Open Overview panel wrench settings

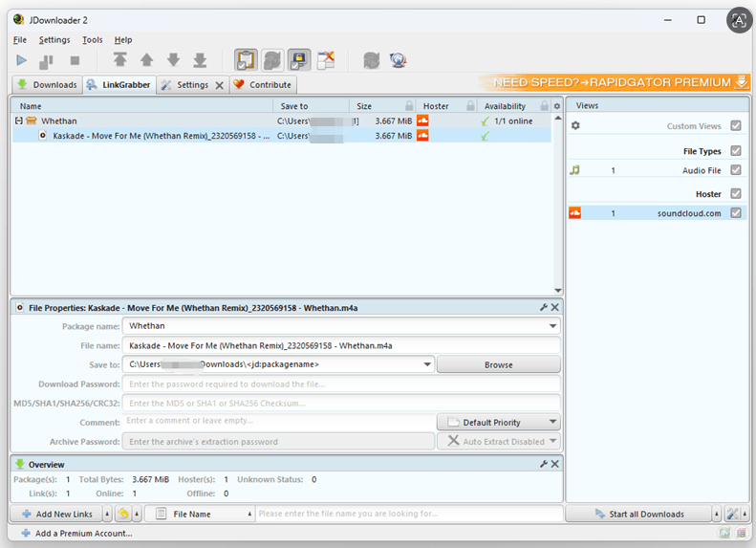544,464
